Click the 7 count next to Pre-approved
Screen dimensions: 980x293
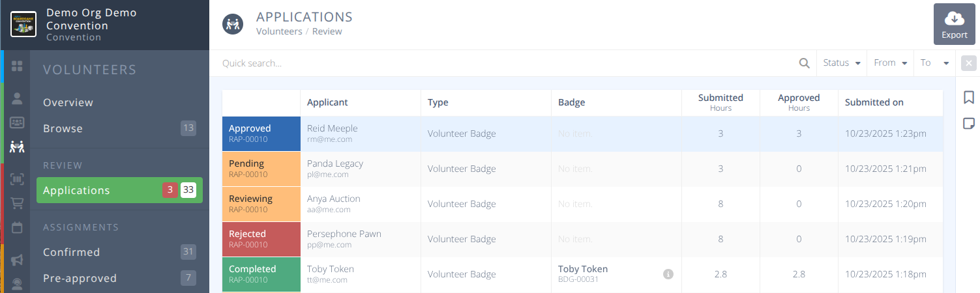click(x=188, y=278)
